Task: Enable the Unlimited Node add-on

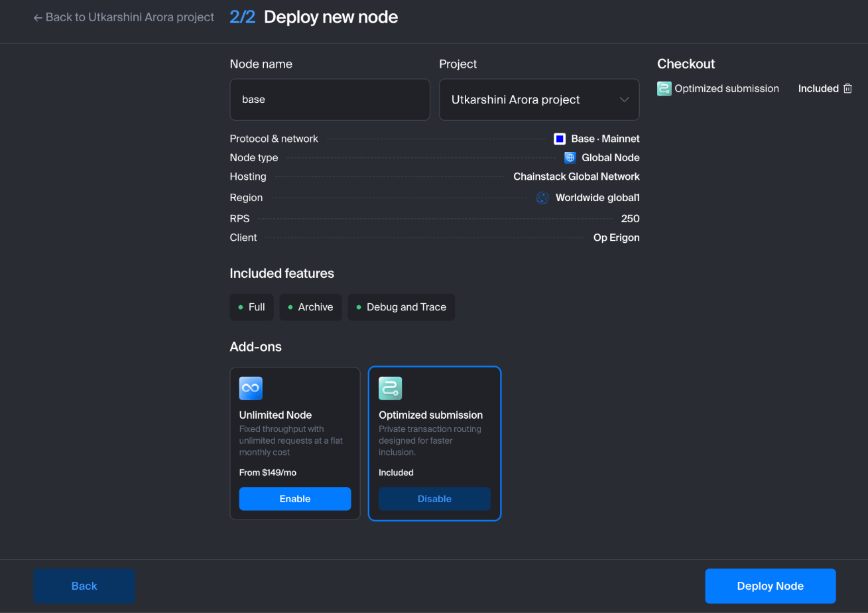Action: coord(295,499)
